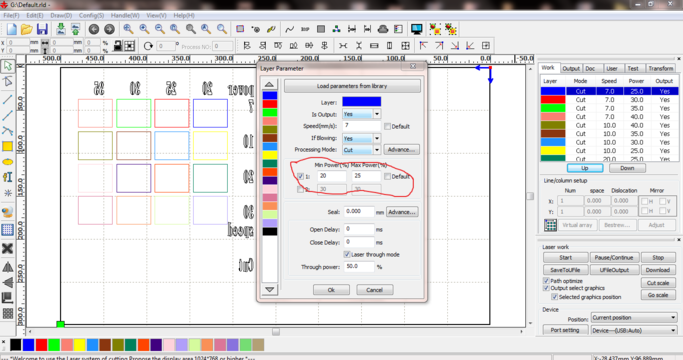Screen dimensions: 683x360
Task: Toggle Default checkbox beside Max Power
Action: [387, 176]
